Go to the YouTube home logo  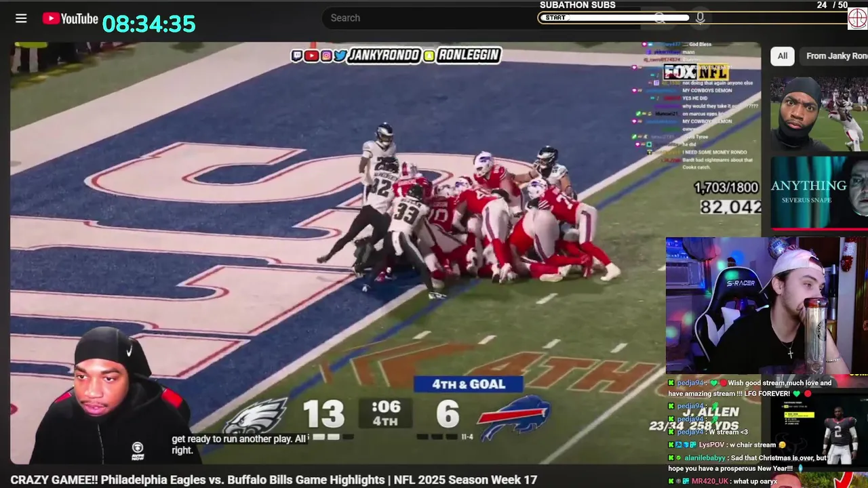click(70, 18)
